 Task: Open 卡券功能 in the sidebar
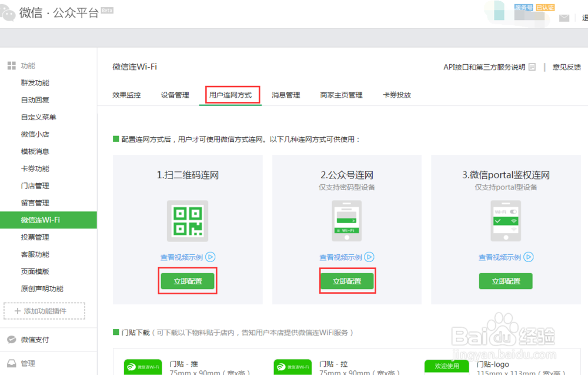coord(35,168)
